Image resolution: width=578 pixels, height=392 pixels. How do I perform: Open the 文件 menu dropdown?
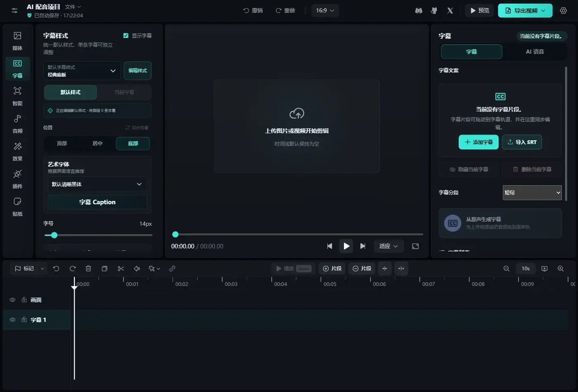pyautogui.click(x=73, y=7)
